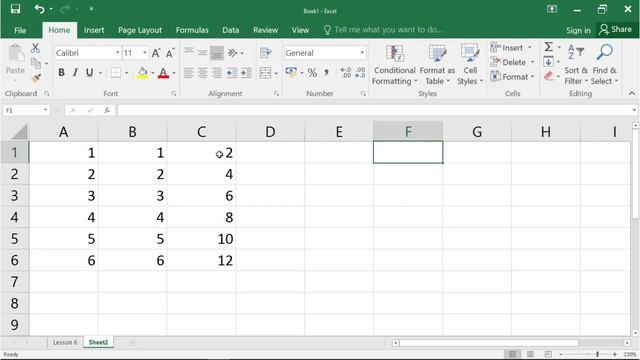Viewport: 640px width, 360px height.
Task: Decrease font size with small A
Action: (170, 53)
